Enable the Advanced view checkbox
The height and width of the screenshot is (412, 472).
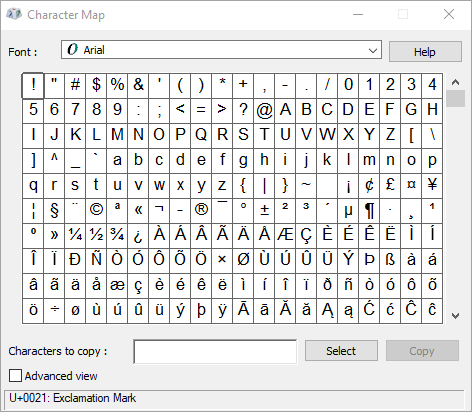[15, 376]
